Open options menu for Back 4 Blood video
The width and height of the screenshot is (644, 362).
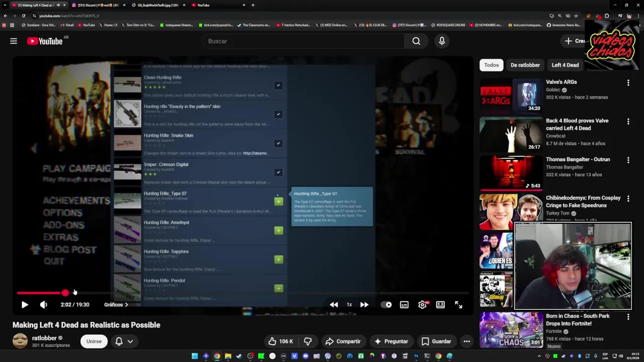pyautogui.click(x=628, y=121)
